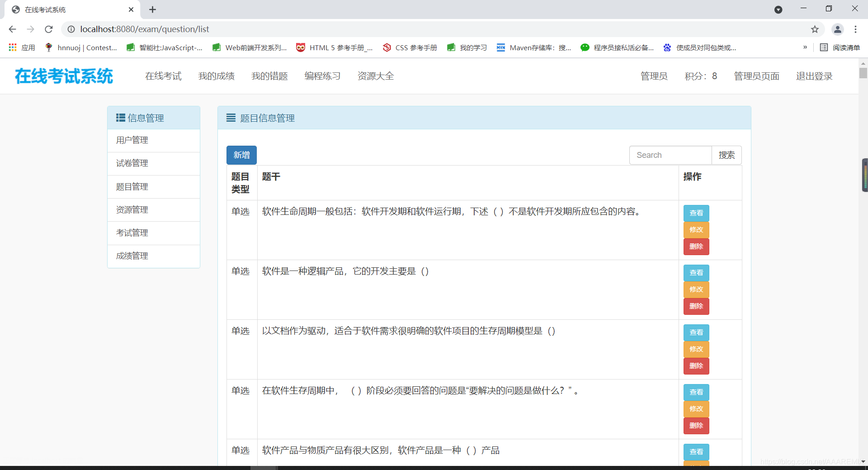This screenshot has height=470, width=868.
Task: Open the Chrome three-dot menu
Action: click(855, 29)
